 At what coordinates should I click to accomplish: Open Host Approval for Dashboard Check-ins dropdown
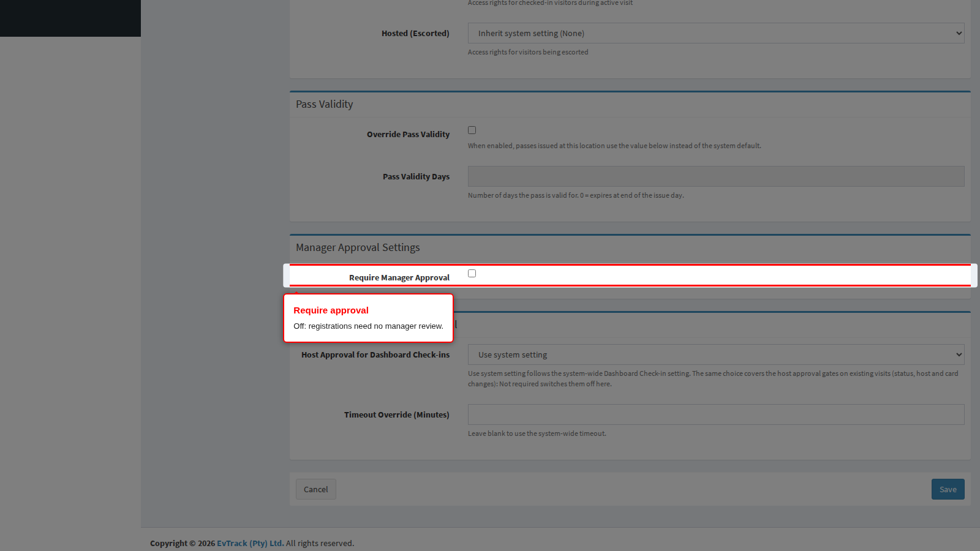tap(716, 354)
